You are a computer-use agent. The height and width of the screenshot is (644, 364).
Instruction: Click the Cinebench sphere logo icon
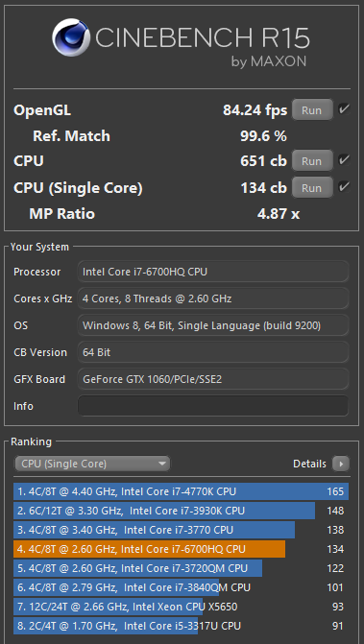click(x=71, y=37)
